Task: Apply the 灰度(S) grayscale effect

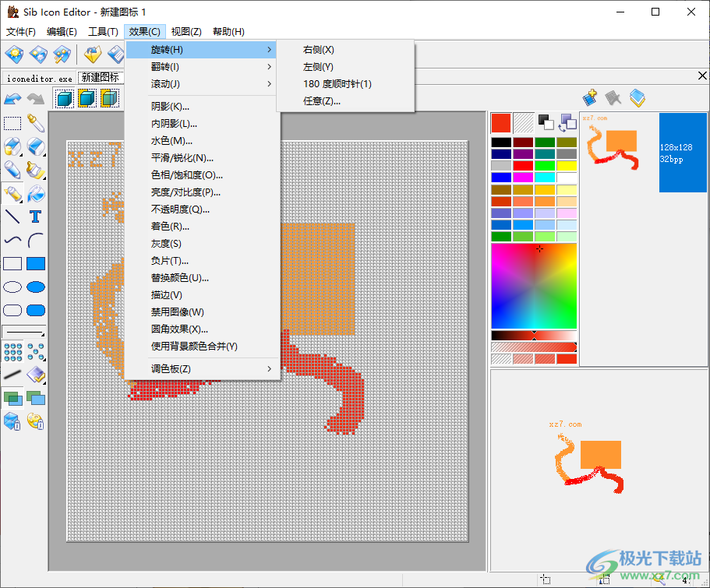Action: tap(201, 244)
